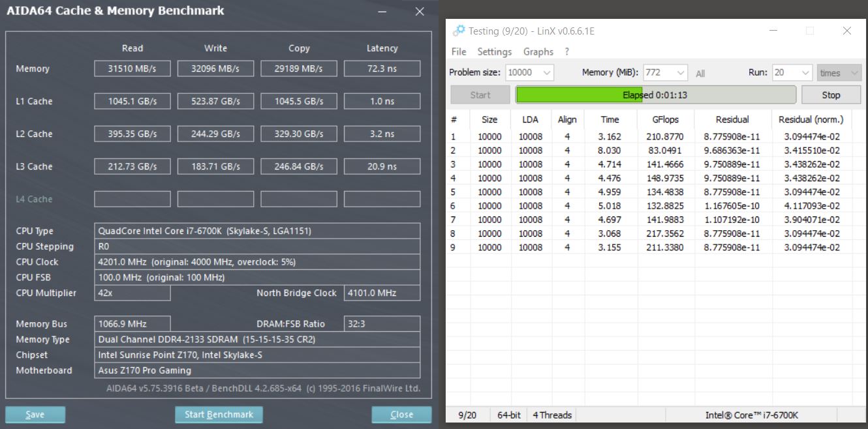The width and height of the screenshot is (868, 429).
Task: Click the Close button in AIDA64
Action: (401, 415)
